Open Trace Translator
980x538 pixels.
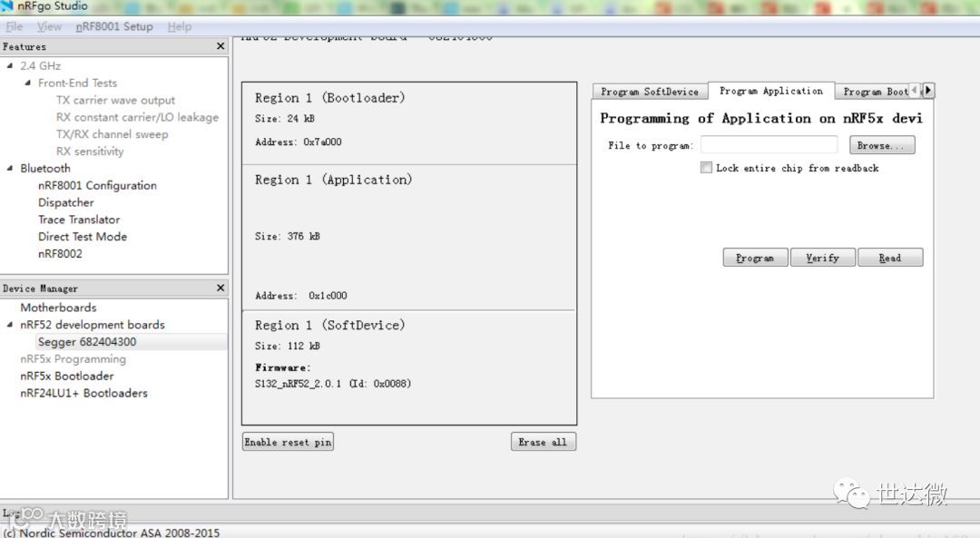[79, 220]
